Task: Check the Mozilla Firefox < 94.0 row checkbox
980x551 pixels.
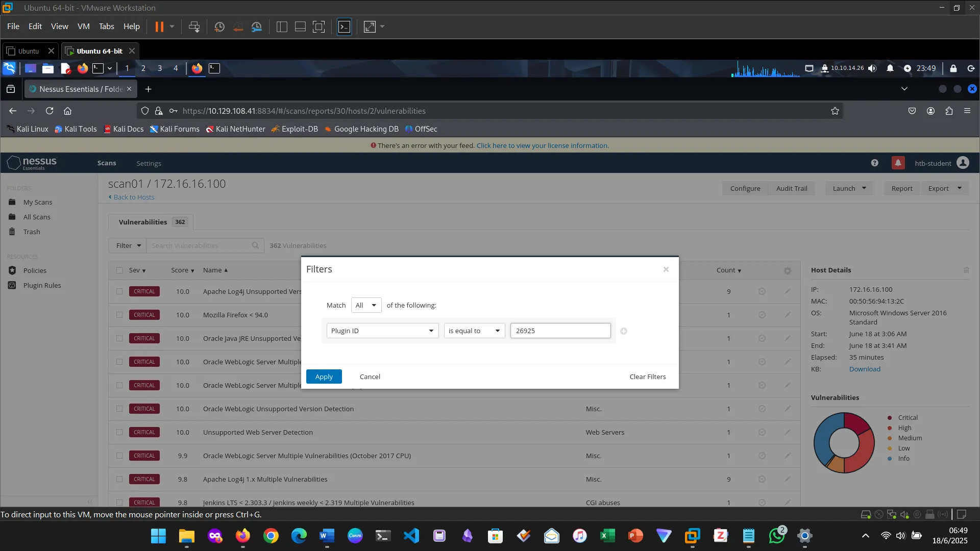Action: [119, 315]
